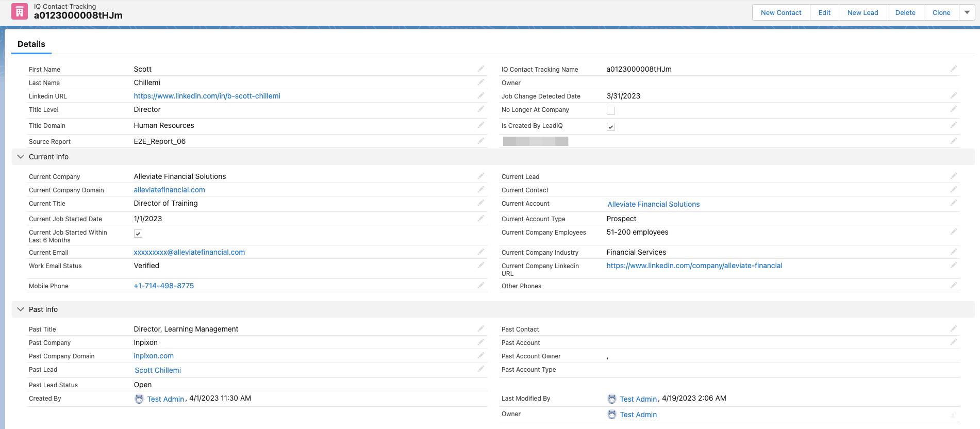
Task: Edit Job Change Detected Date with pencil icon
Action: (x=953, y=95)
